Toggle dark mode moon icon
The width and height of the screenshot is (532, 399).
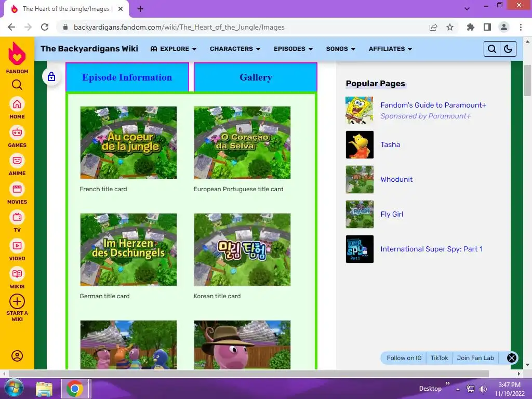pyautogui.click(x=508, y=49)
